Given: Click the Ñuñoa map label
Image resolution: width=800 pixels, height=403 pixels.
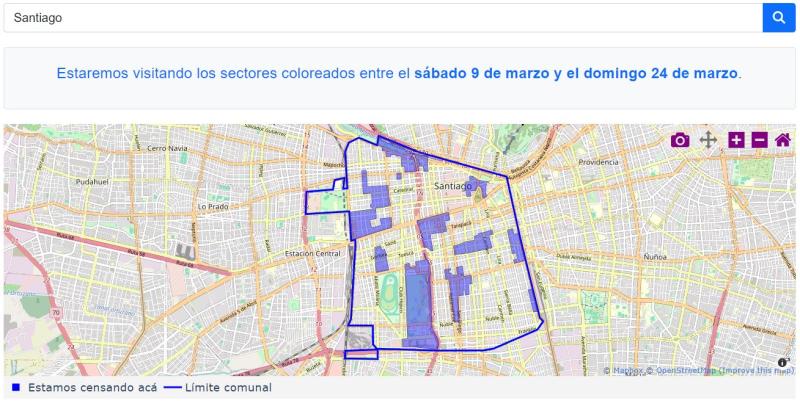Looking at the screenshot, I should [655, 257].
